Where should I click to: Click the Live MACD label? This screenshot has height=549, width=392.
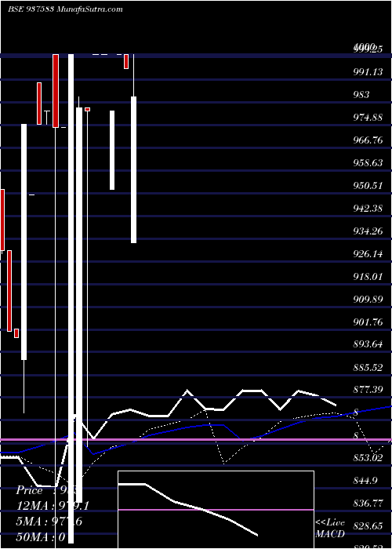330,529
